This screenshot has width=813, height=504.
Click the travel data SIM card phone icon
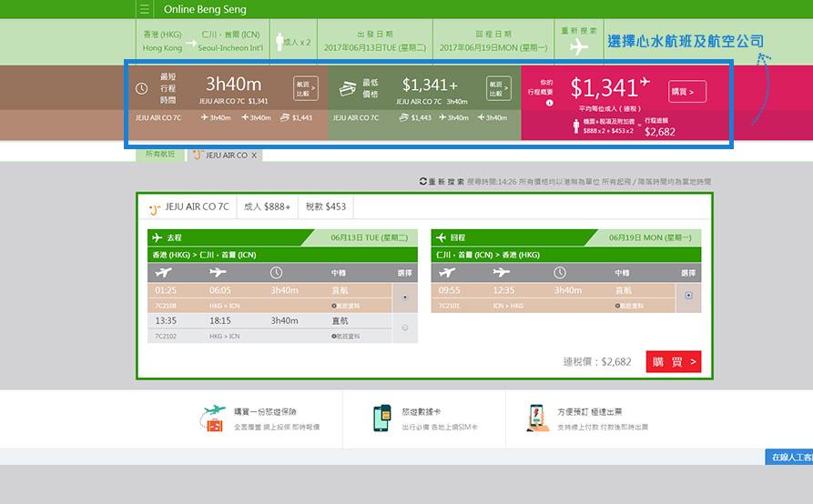pyautogui.click(x=382, y=418)
